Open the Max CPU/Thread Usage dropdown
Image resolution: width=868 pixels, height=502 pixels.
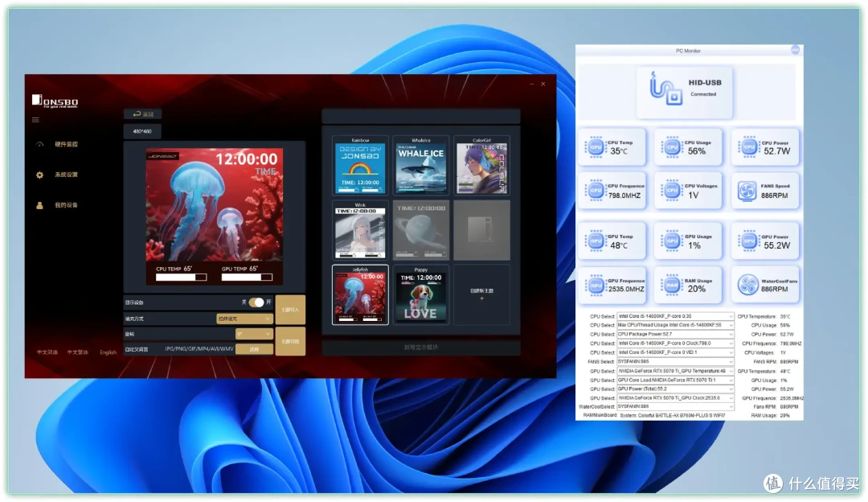coord(675,325)
